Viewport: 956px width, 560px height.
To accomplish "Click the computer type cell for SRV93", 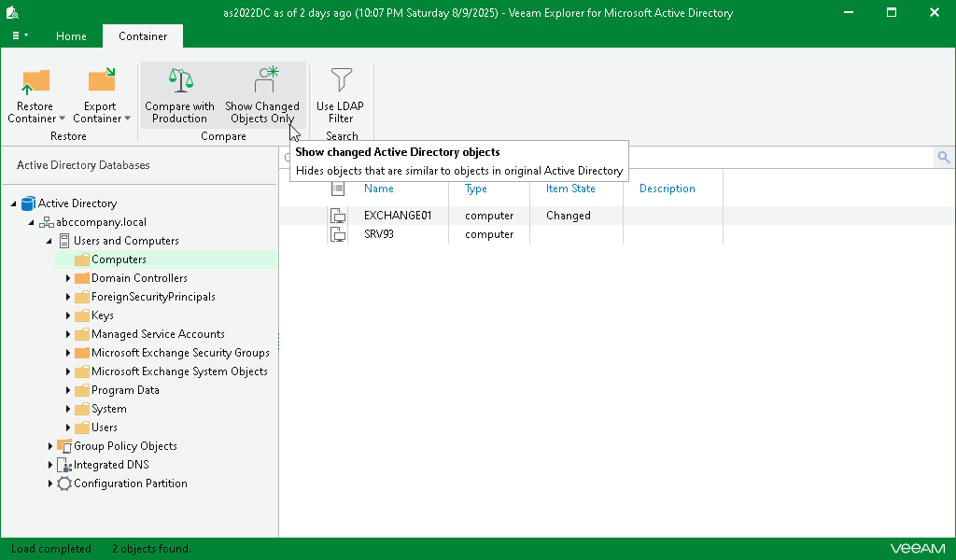I will coord(489,234).
